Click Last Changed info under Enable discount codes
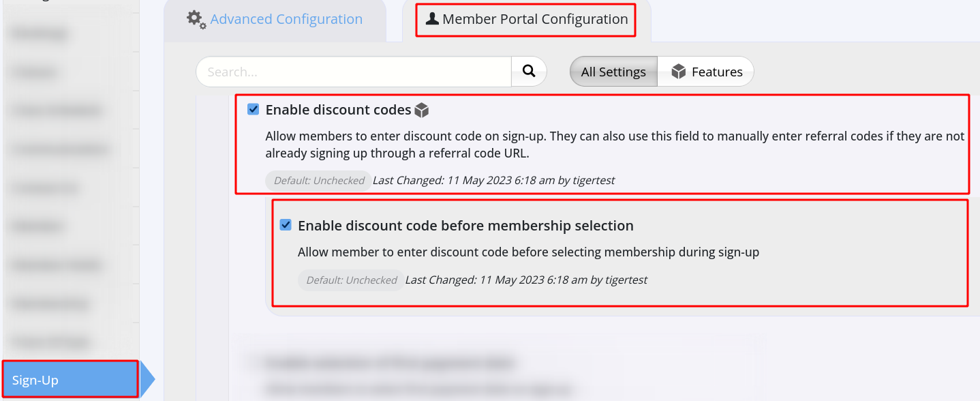This screenshot has width=980, height=401. [x=494, y=181]
